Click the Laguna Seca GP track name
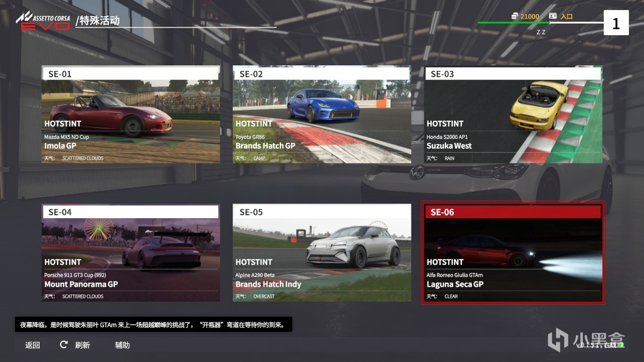Viewport: 644px width, 362px height. (x=455, y=284)
